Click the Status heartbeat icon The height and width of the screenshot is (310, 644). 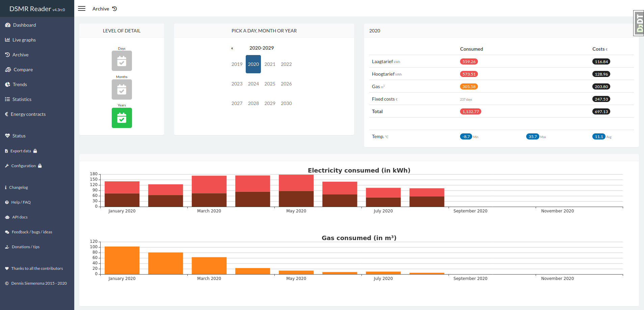click(7, 136)
